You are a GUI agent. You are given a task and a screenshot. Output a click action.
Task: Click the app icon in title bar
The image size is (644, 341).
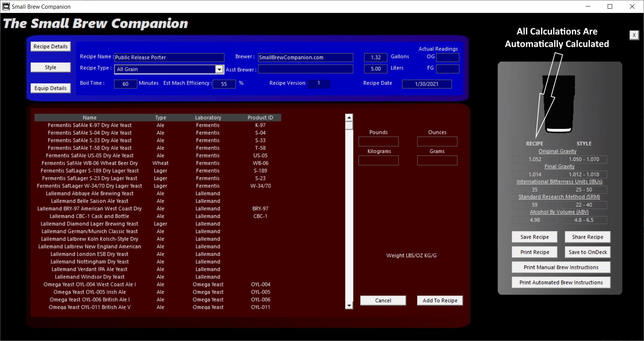point(6,6)
